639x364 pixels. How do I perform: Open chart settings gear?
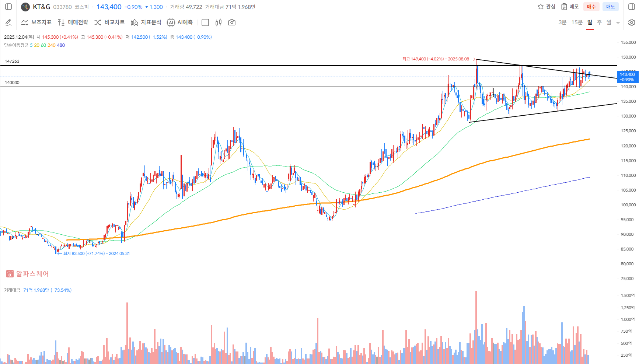[632, 22]
